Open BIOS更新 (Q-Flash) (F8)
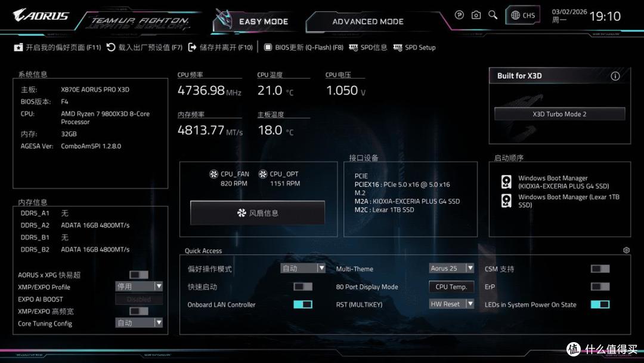 pos(304,48)
